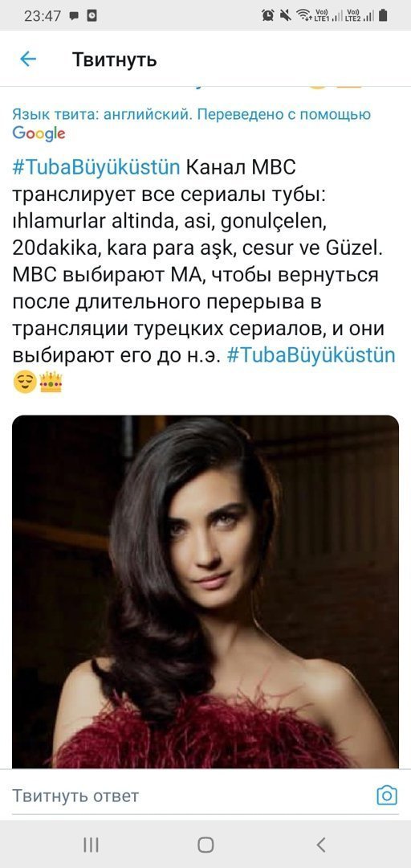The image size is (411, 868).
Task: Tap the back arrow icon
Action: [27, 59]
